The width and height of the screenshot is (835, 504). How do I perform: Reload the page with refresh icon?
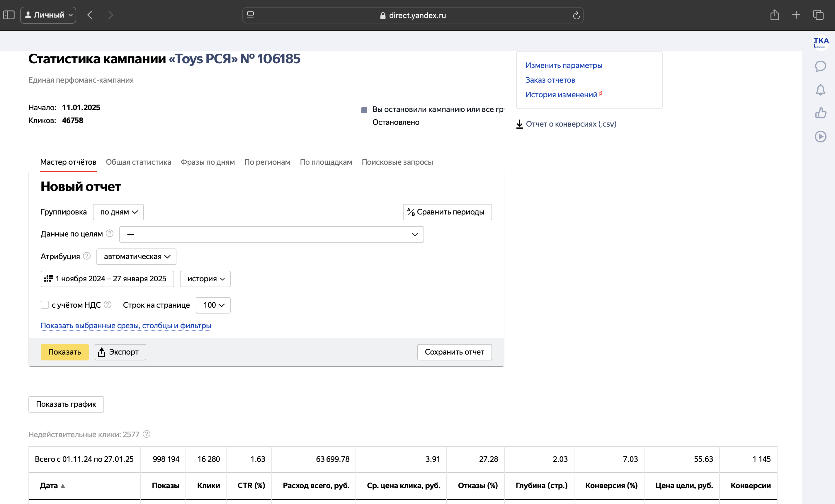pos(576,16)
